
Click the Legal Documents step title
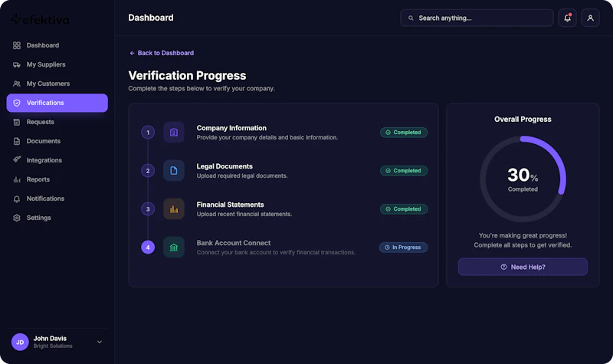coord(225,166)
